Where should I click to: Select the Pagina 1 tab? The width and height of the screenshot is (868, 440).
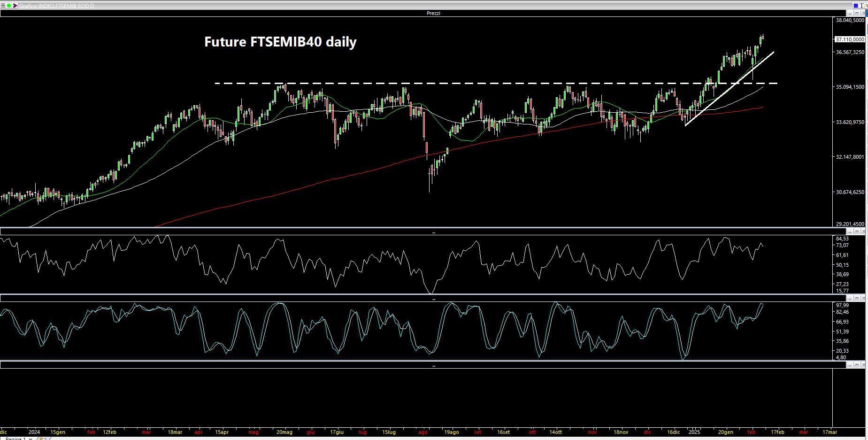[x=15, y=438]
